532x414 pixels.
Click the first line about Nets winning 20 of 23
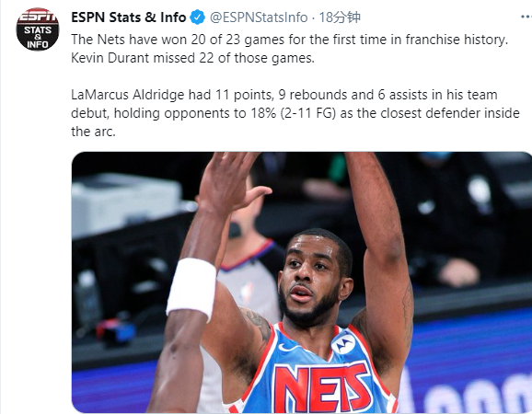(289, 40)
